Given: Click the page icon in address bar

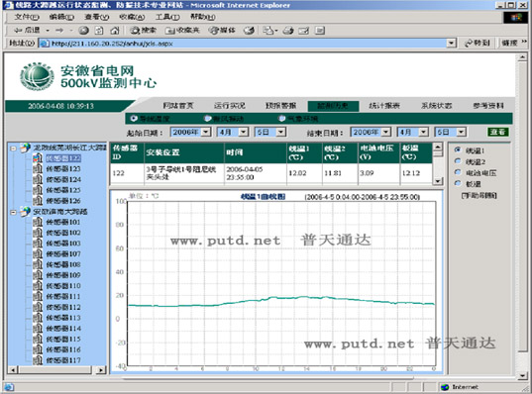Looking at the screenshot, I should 45,44.
